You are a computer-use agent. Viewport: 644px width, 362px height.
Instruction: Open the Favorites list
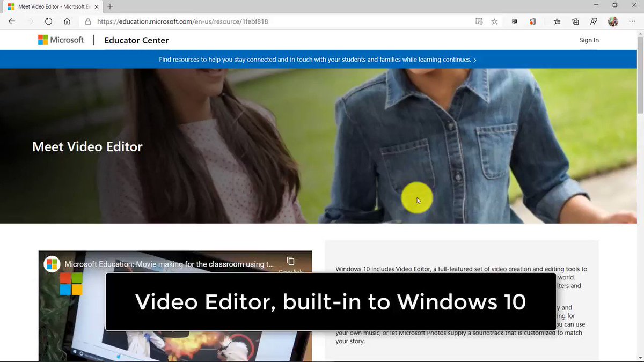click(557, 21)
